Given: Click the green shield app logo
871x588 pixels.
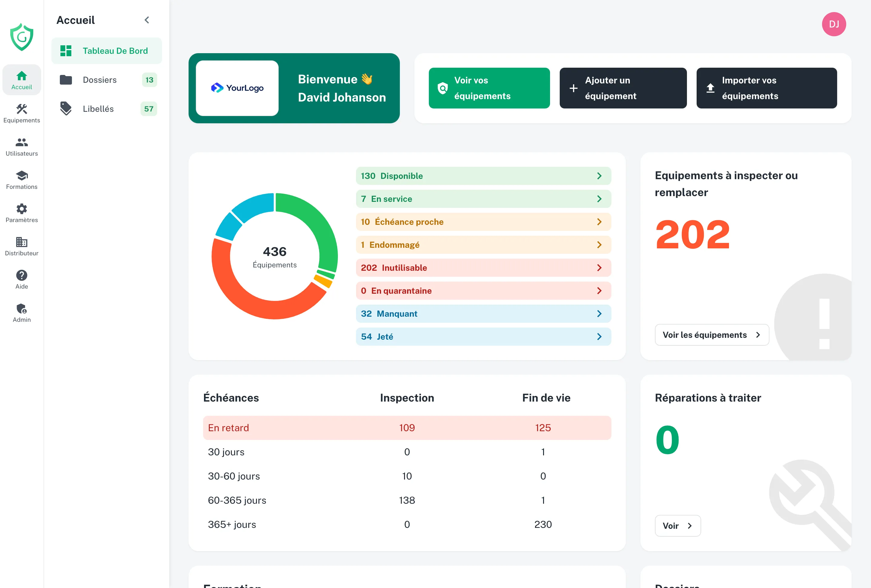Looking at the screenshot, I should [x=22, y=37].
